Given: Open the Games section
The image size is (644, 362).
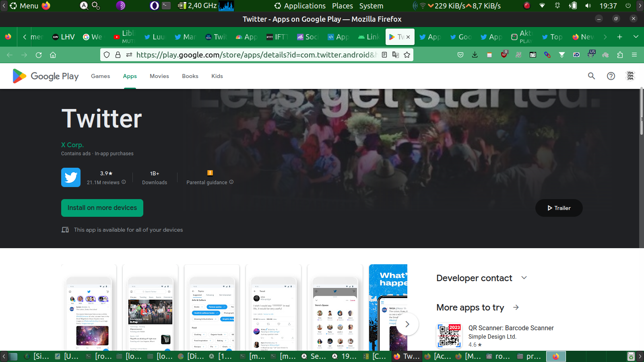Looking at the screenshot, I should click(x=100, y=76).
